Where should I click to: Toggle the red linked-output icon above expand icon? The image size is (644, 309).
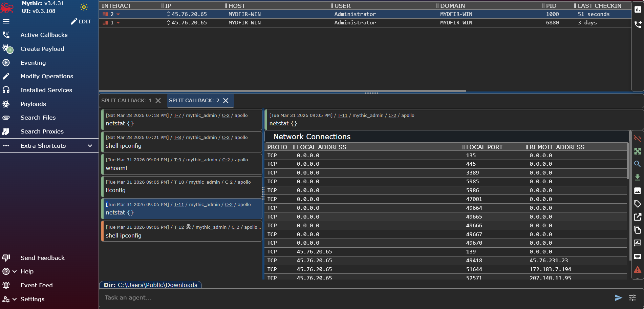pyautogui.click(x=637, y=138)
